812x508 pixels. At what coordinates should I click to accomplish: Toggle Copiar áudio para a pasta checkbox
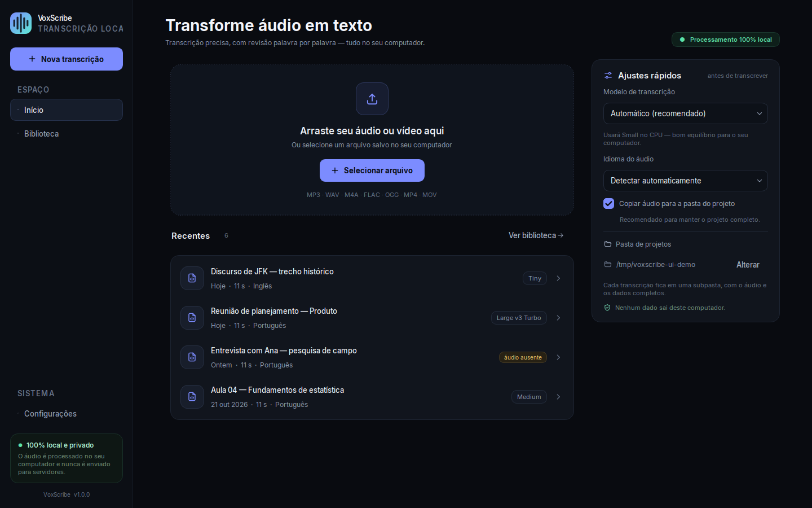[608, 204]
